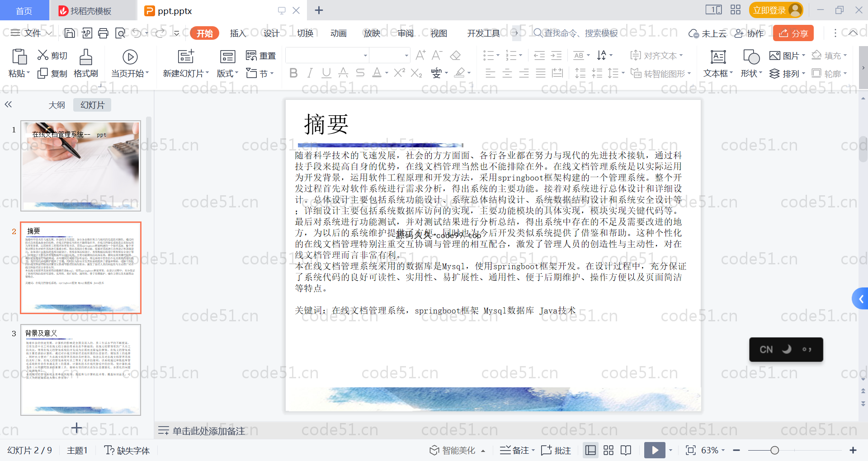The image size is (868, 461).
Task: Click the Print Preview icon
Action: pyautogui.click(x=120, y=33)
